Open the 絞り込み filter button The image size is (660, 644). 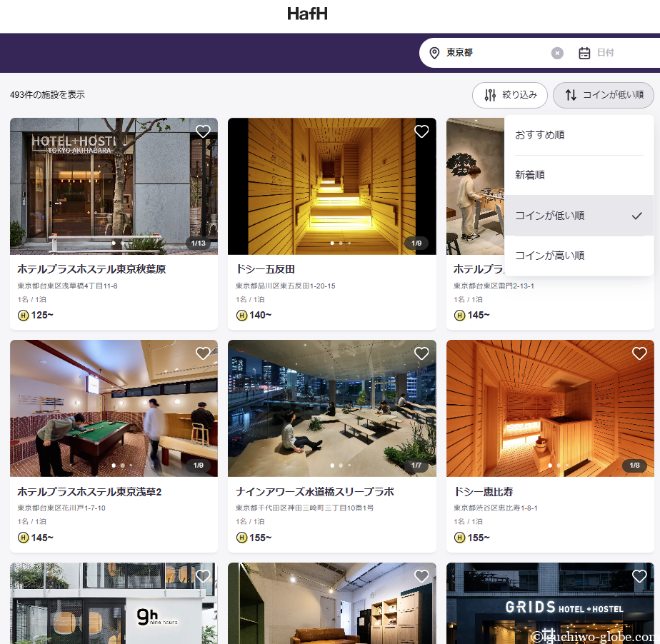click(510, 95)
